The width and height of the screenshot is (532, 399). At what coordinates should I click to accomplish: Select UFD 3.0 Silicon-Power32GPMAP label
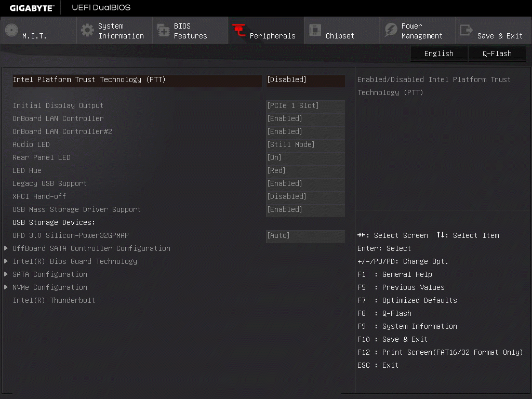(x=71, y=235)
